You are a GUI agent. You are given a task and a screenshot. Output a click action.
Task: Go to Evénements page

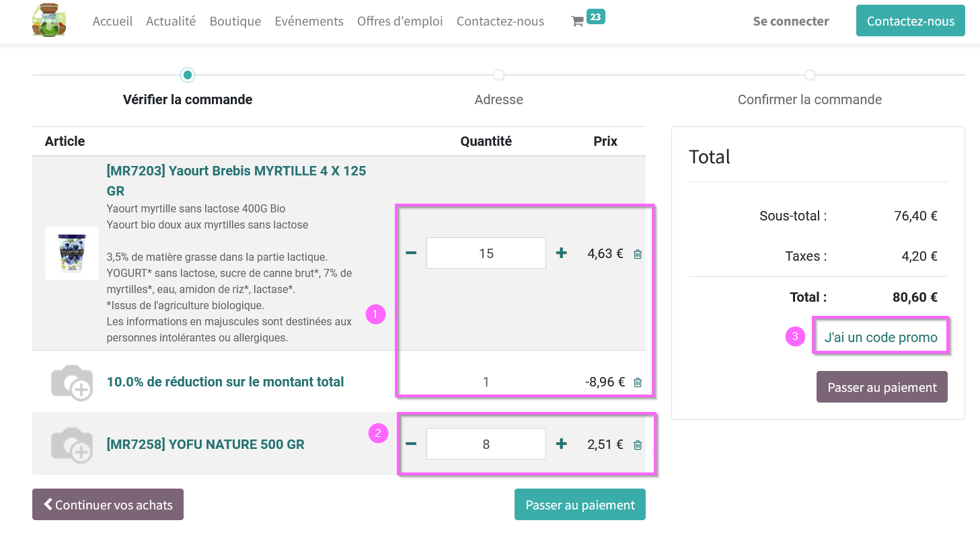tap(309, 22)
